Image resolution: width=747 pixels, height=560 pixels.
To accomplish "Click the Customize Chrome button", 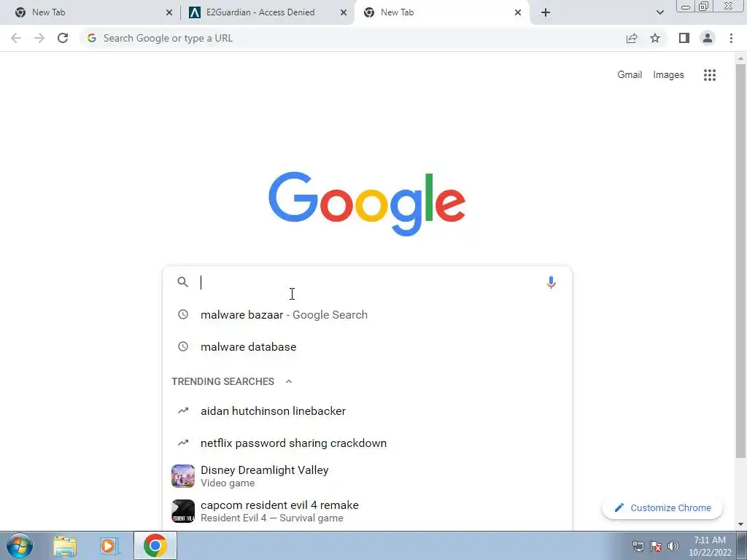I will coord(662,507).
